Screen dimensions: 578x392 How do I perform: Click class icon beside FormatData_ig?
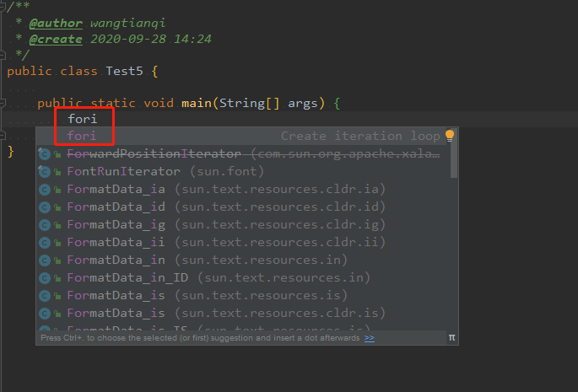point(45,225)
